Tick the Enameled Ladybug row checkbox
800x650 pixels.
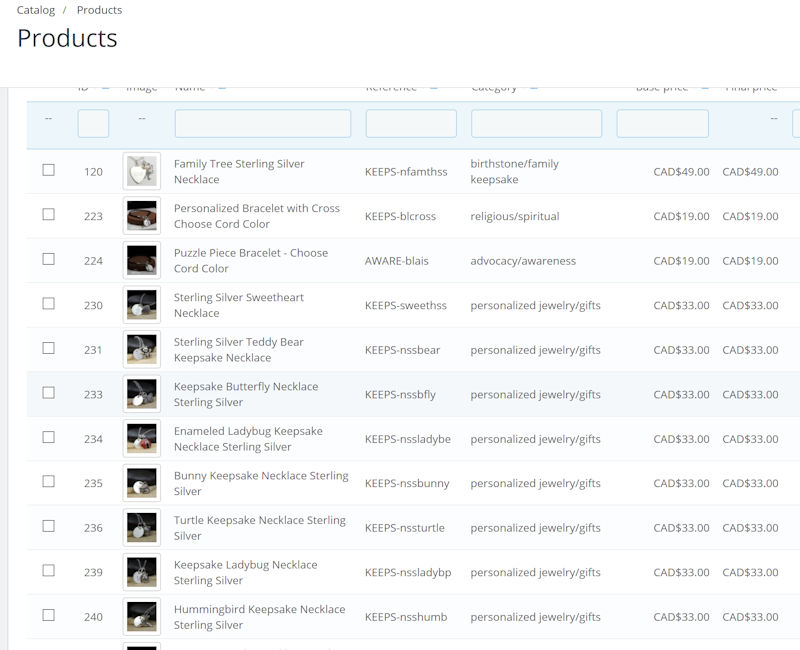pos(48,437)
